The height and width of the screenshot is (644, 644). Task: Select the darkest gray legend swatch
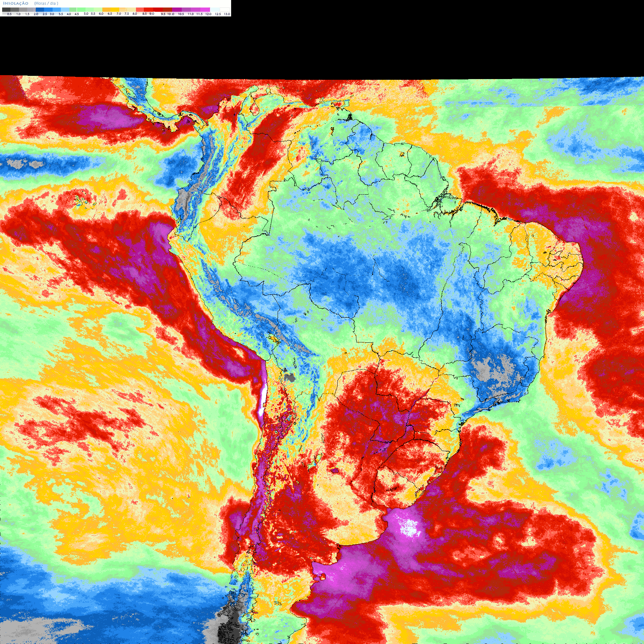[6, 10]
